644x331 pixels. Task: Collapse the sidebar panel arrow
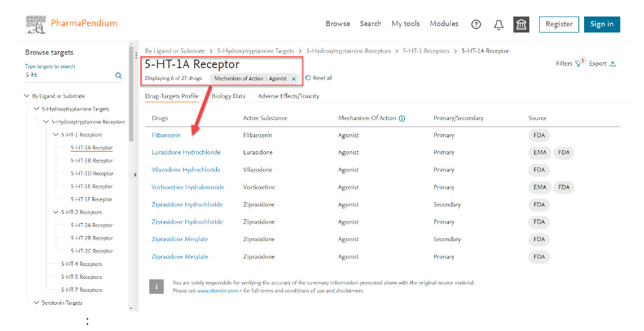pyautogui.click(x=135, y=175)
